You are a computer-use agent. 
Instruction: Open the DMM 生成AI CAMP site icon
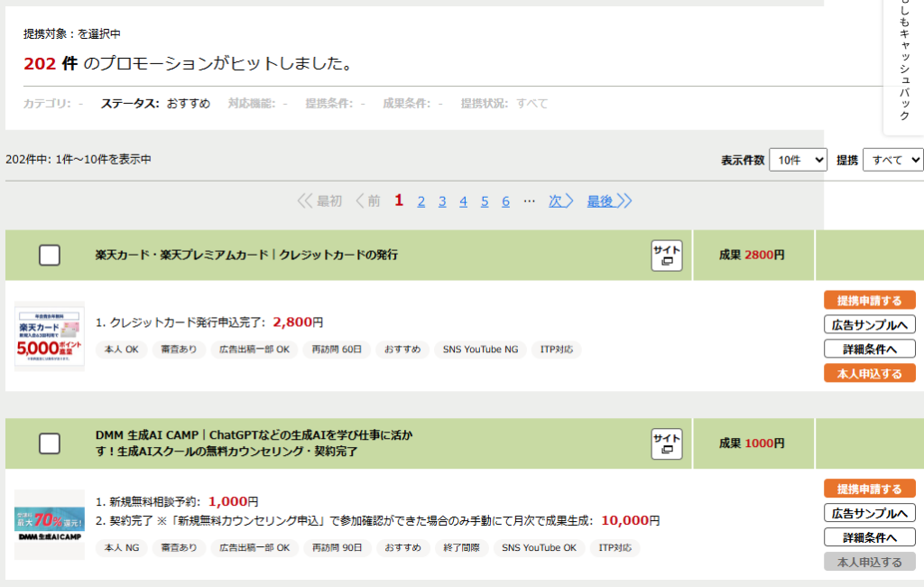(667, 444)
